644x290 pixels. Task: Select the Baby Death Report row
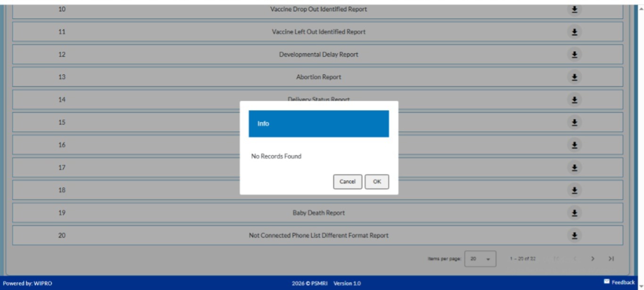coord(318,213)
